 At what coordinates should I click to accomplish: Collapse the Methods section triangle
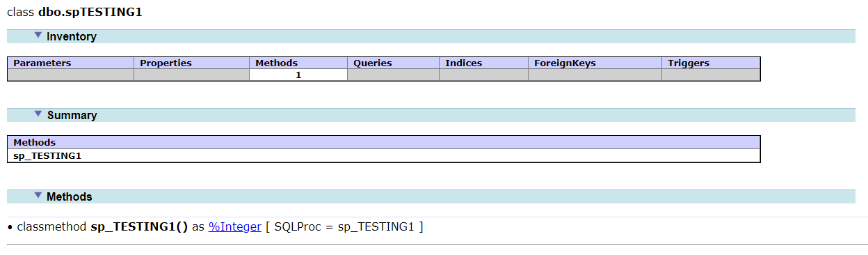[x=38, y=195]
